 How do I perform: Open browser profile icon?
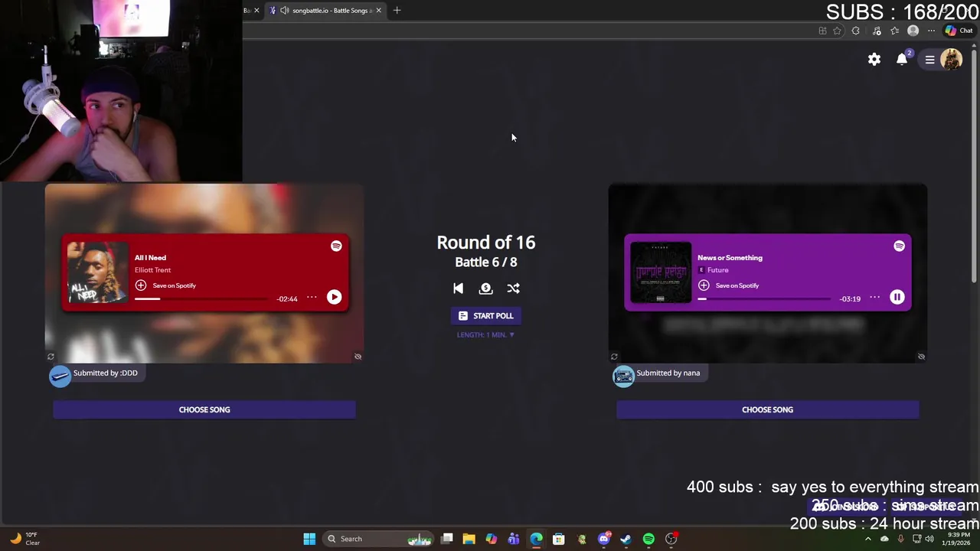913,31
